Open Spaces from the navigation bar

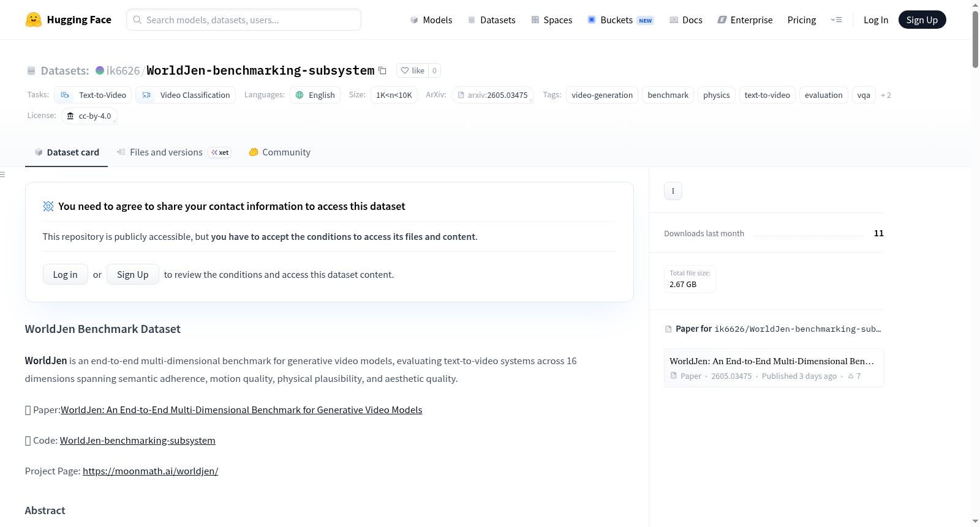coord(551,20)
